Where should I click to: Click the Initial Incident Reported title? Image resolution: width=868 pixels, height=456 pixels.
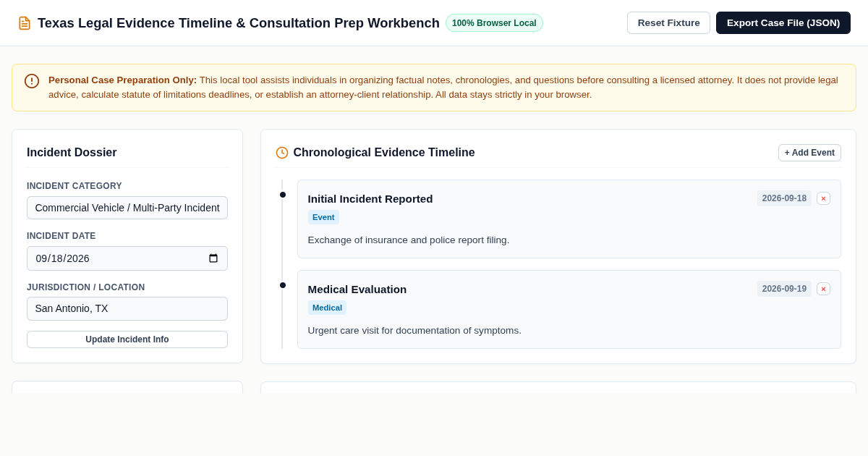click(x=370, y=199)
